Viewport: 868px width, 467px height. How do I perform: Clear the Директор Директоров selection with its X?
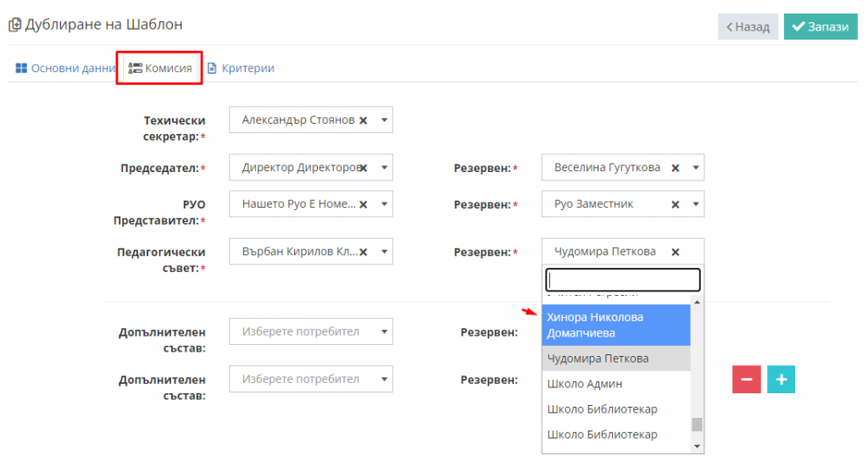[x=363, y=168]
